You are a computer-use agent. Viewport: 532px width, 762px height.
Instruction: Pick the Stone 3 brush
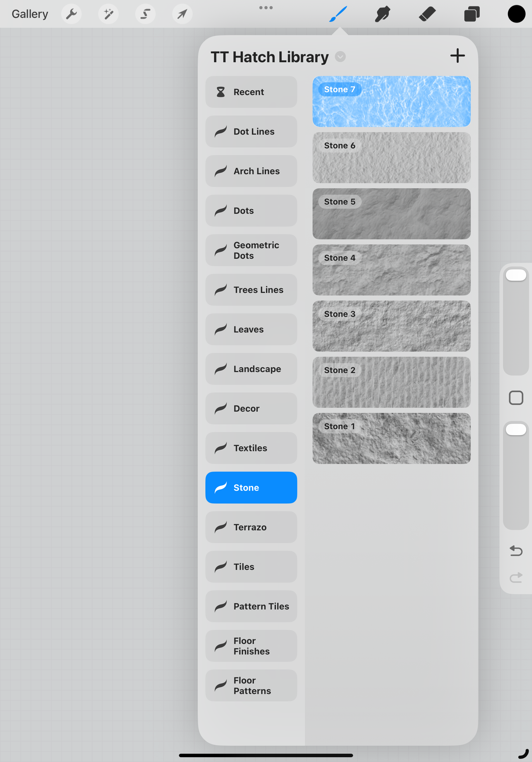[391, 326]
